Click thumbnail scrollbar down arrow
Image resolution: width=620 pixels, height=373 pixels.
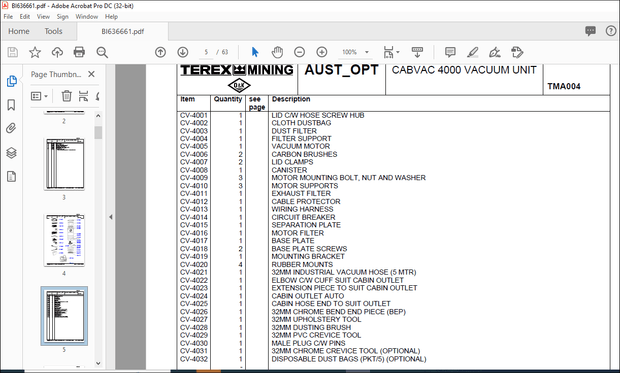tap(98, 363)
